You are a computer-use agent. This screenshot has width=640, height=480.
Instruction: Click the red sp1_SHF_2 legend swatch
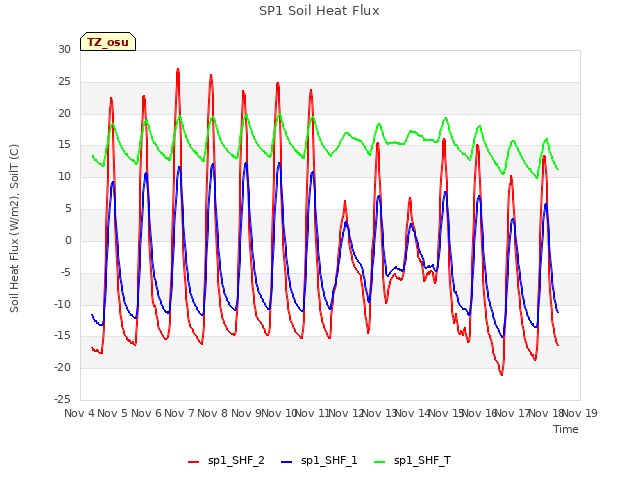(193, 462)
